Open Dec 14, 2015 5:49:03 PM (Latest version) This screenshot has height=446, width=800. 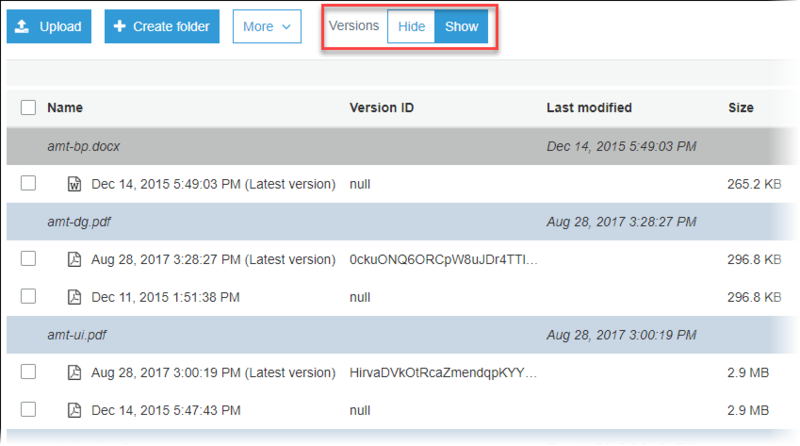[213, 184]
